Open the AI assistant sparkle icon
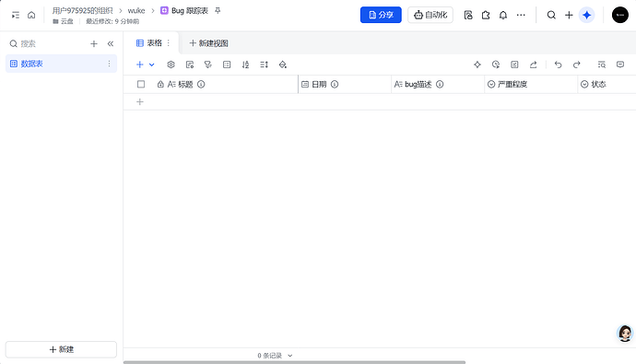The width and height of the screenshot is (636, 364). (586, 15)
